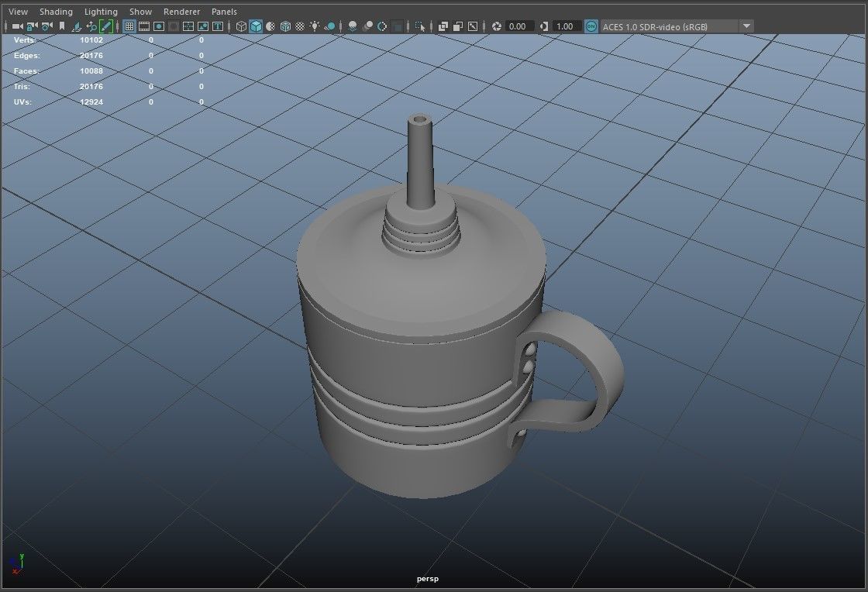This screenshot has height=592, width=868.
Task: Toggle the X-Ray Joints icon
Action: (x=473, y=26)
